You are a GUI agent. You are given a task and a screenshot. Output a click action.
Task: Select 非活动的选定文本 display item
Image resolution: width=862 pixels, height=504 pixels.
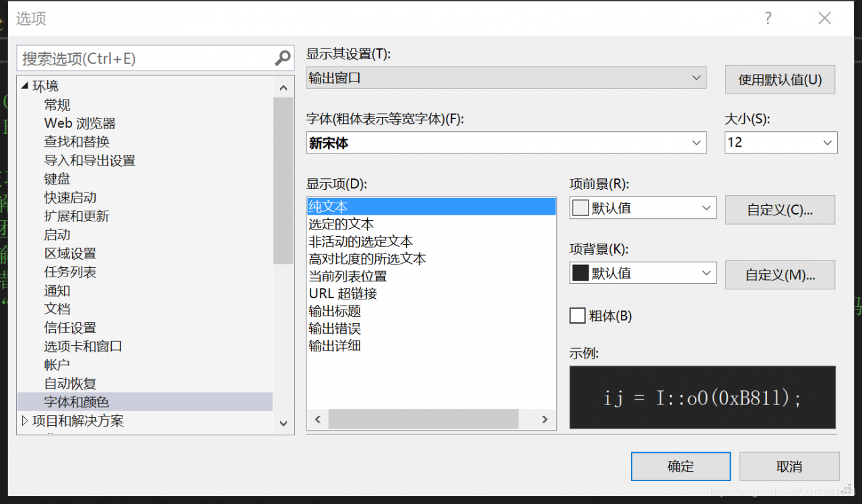361,242
